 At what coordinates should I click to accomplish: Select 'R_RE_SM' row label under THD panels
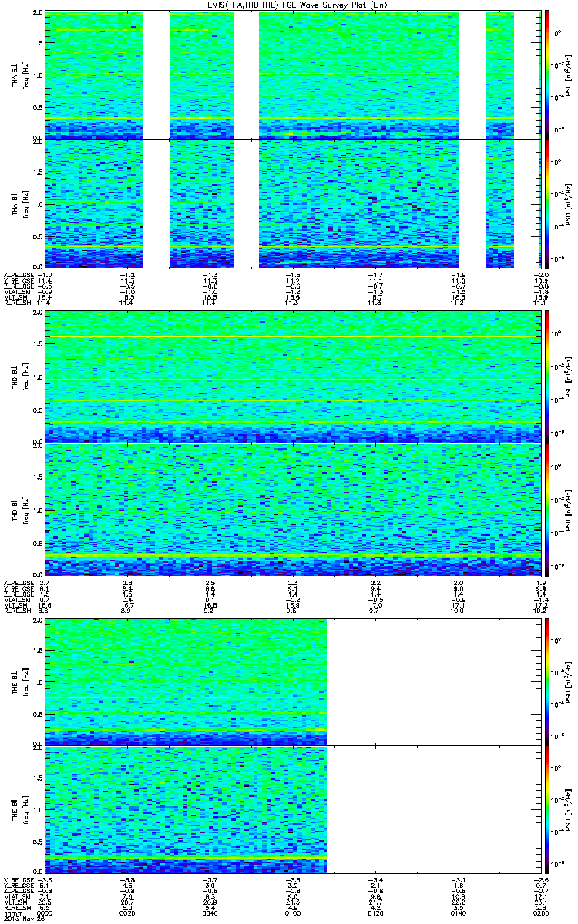pos(17,611)
